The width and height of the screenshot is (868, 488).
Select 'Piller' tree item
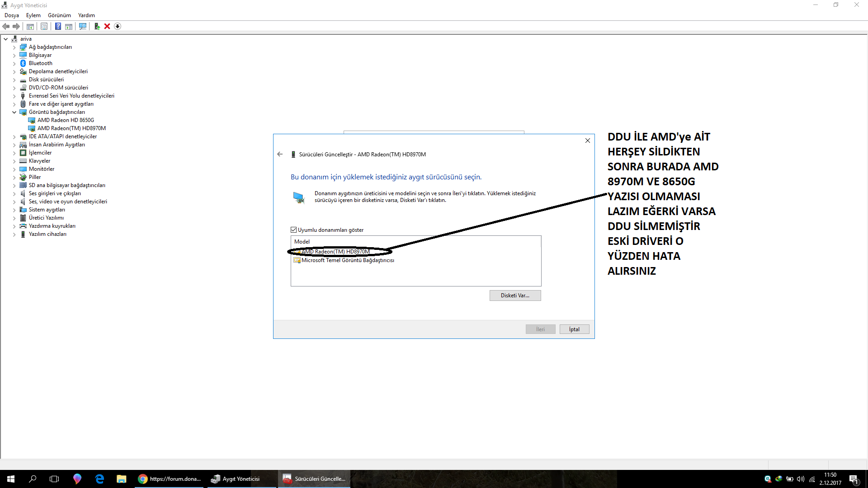pyautogui.click(x=35, y=177)
